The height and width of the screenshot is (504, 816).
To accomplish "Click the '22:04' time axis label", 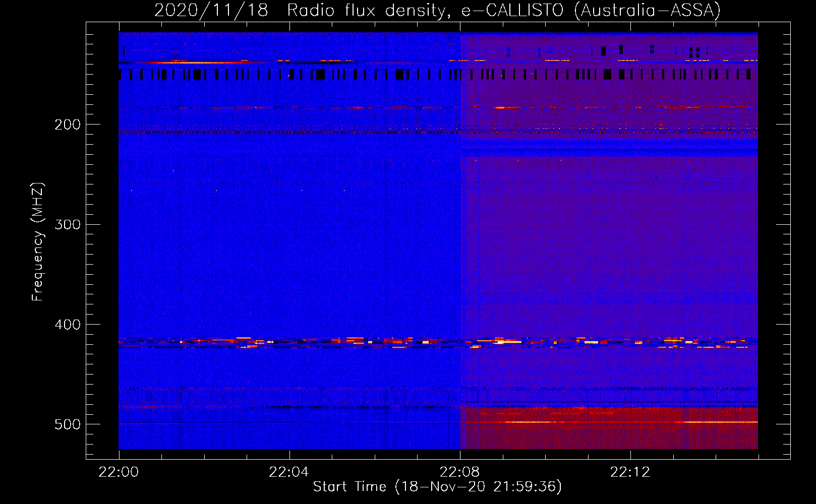I will [x=289, y=472].
